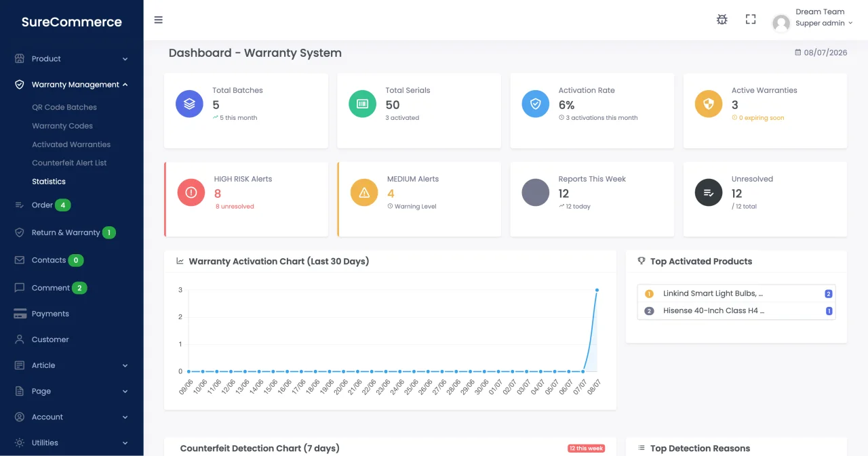The height and width of the screenshot is (456, 868).
Task: Click the 'Dashboard - Warranty System' title
Action: tap(255, 53)
